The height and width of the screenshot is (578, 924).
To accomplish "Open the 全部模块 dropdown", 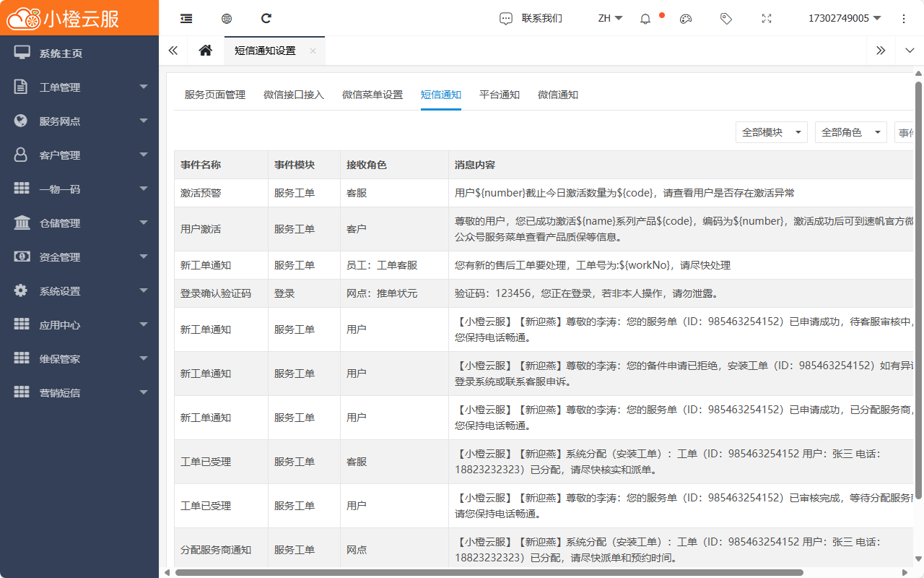I will pos(772,132).
